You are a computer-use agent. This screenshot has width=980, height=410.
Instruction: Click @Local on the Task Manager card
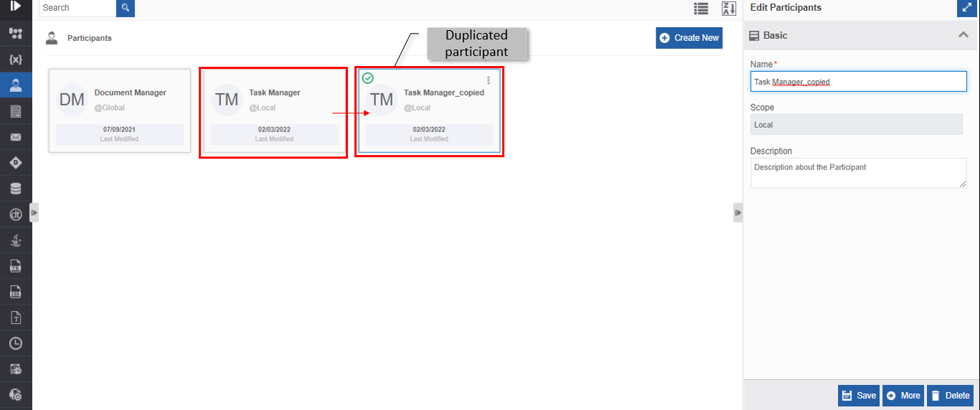point(263,108)
